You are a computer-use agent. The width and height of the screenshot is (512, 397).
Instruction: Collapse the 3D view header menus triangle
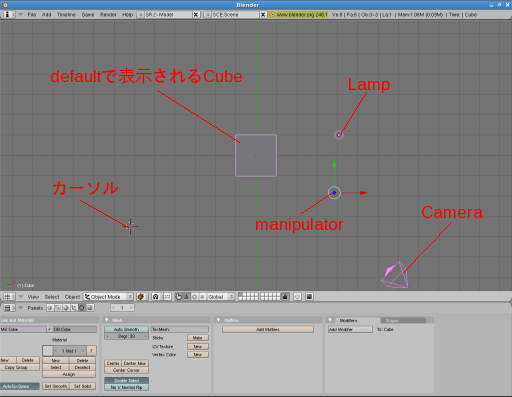pos(21,297)
